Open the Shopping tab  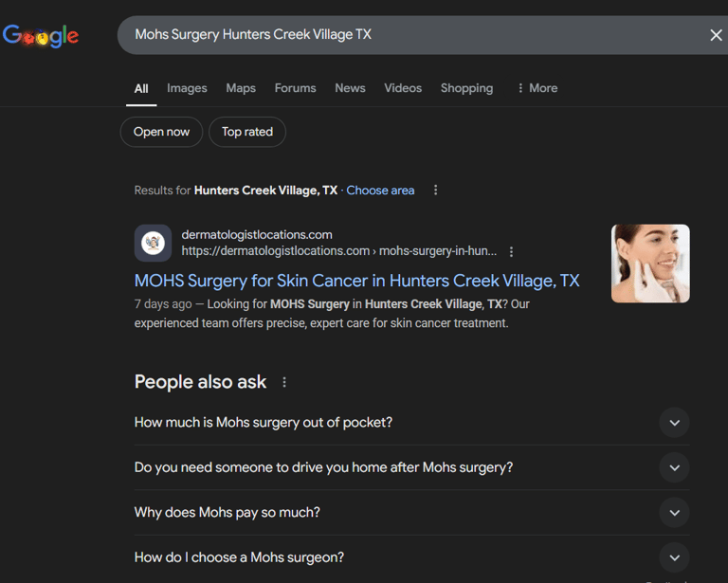coord(466,88)
